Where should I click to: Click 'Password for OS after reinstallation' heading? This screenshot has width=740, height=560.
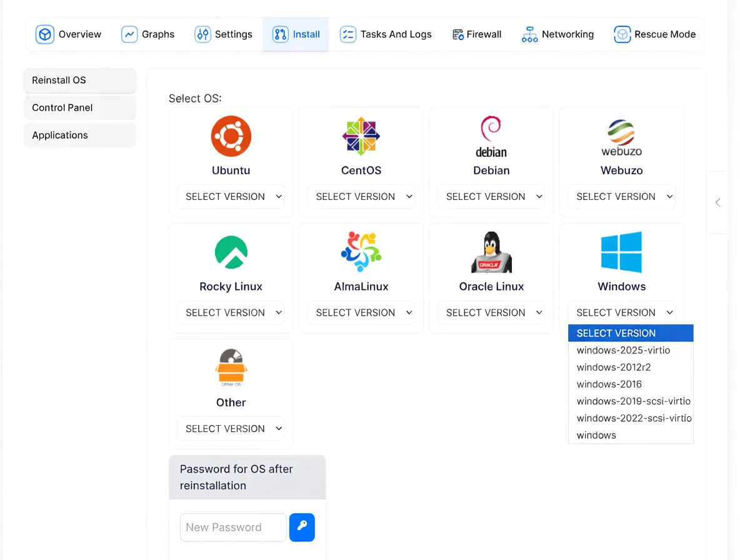236,477
